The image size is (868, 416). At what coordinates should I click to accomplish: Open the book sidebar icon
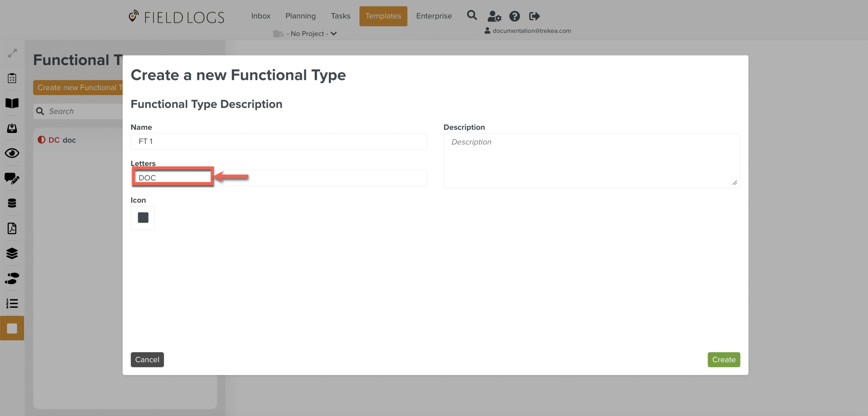tap(12, 103)
